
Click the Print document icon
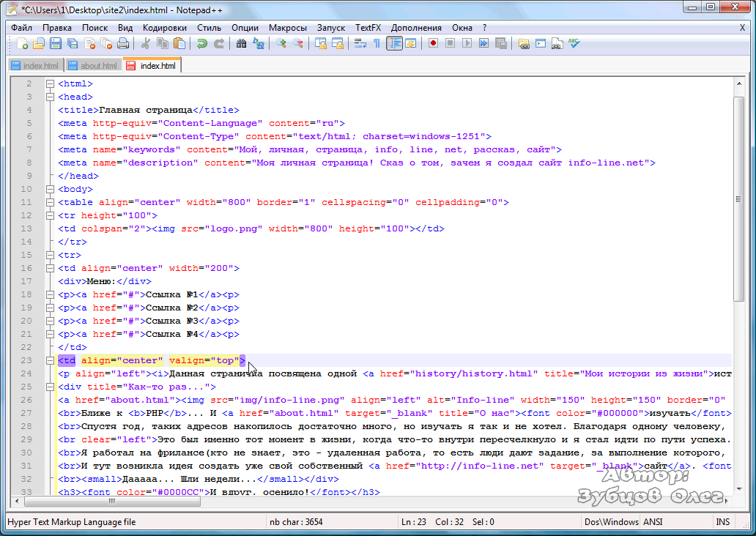click(x=123, y=44)
